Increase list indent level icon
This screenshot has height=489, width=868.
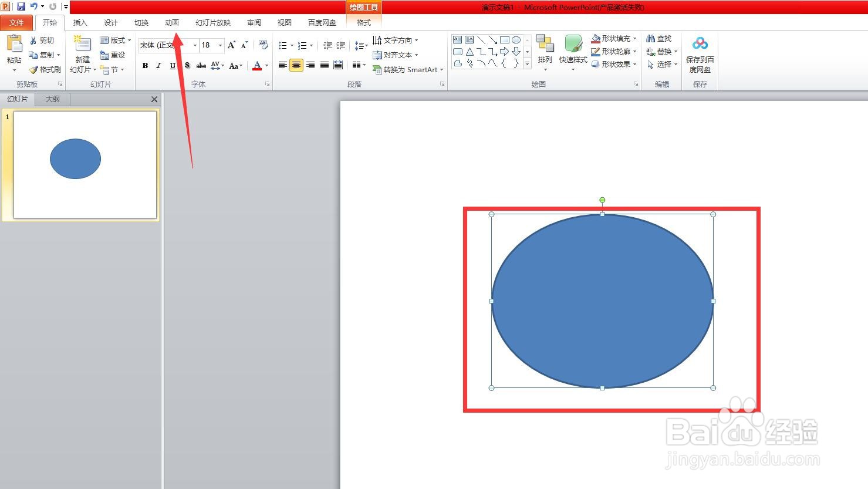[x=340, y=45]
